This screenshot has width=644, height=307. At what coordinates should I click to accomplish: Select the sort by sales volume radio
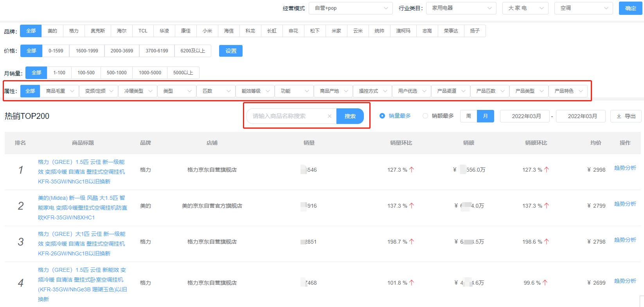tap(382, 116)
